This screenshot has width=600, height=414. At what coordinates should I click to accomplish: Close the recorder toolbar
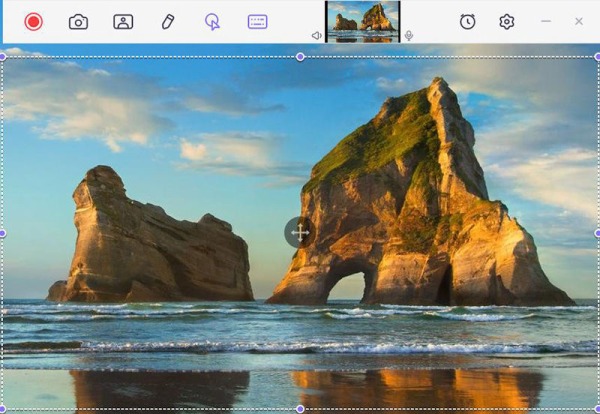coord(579,21)
